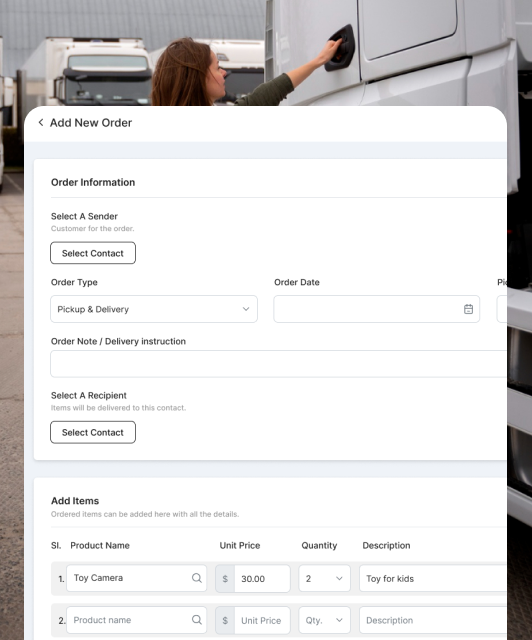
Task: Focus the Order Date input field
Action: (x=376, y=309)
